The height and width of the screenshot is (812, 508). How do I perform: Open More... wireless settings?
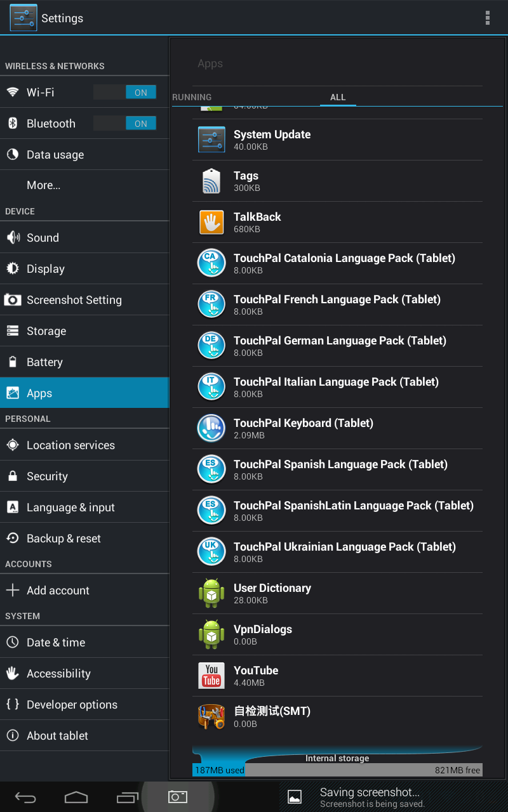84,185
